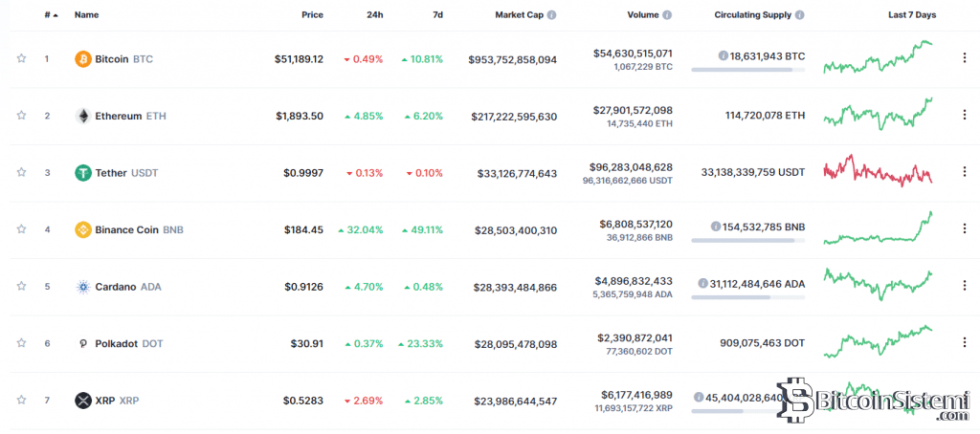The height and width of the screenshot is (434, 980).
Task: Click Bitcoin's circulating supply progress bar
Action: click(747, 70)
